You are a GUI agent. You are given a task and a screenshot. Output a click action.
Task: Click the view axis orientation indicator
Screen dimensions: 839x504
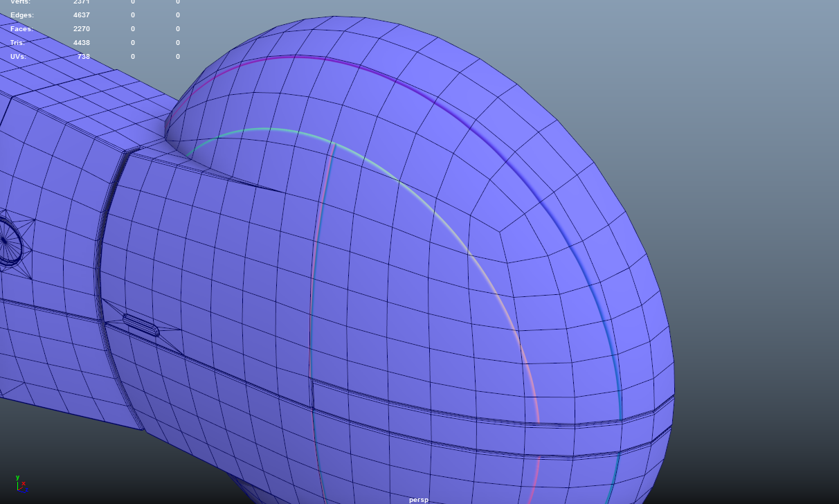click(x=21, y=483)
